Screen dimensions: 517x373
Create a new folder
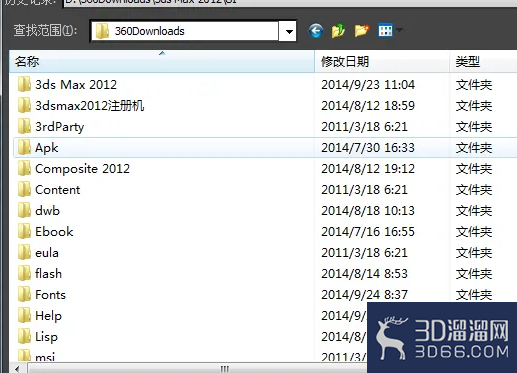[x=362, y=31]
